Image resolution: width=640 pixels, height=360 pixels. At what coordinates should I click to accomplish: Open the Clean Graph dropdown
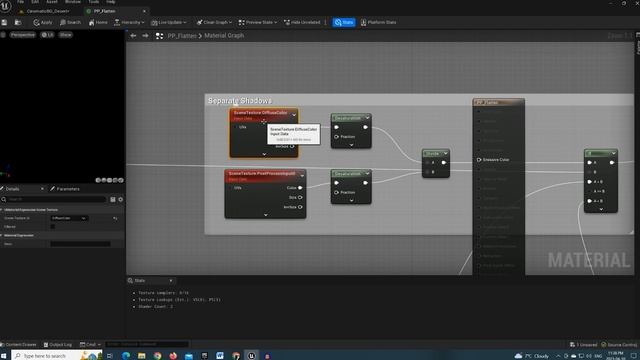click(214, 22)
